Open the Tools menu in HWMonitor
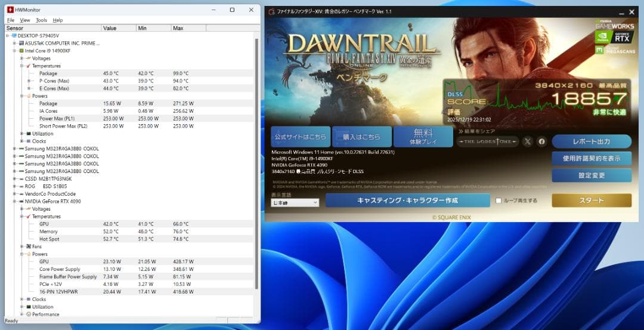Image resolution: width=644 pixels, height=330 pixels. [x=42, y=20]
